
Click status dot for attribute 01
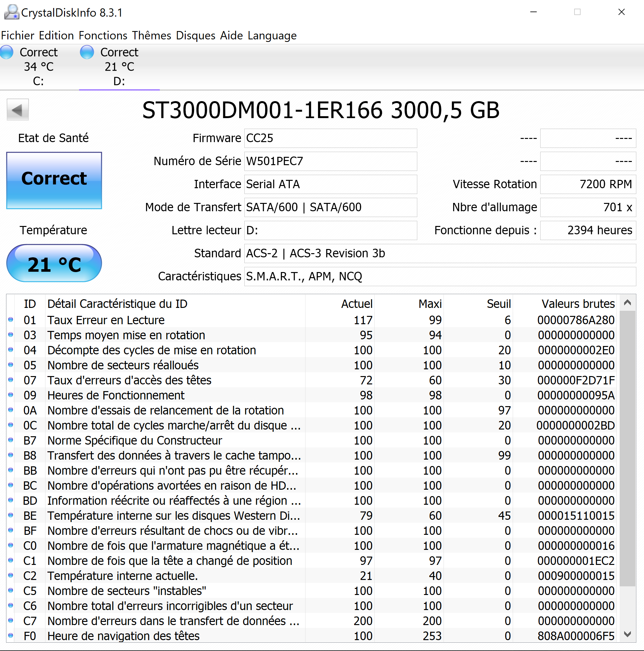coord(11,319)
